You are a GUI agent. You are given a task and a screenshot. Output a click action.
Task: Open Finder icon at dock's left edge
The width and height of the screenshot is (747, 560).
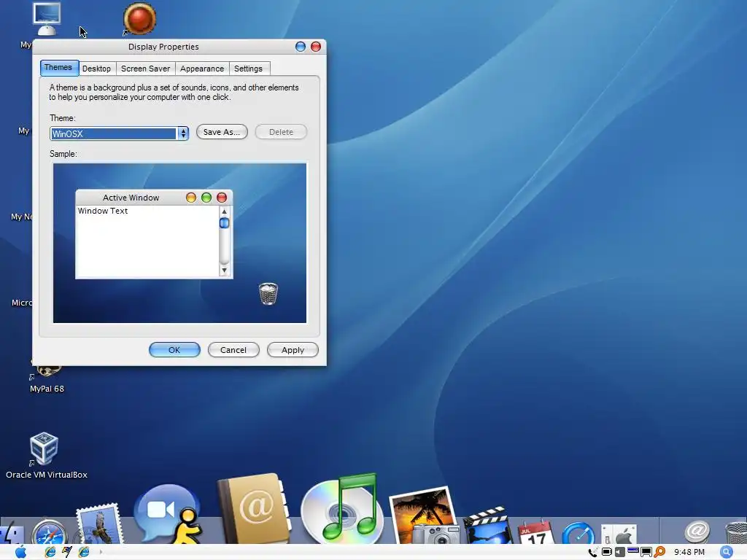12,534
